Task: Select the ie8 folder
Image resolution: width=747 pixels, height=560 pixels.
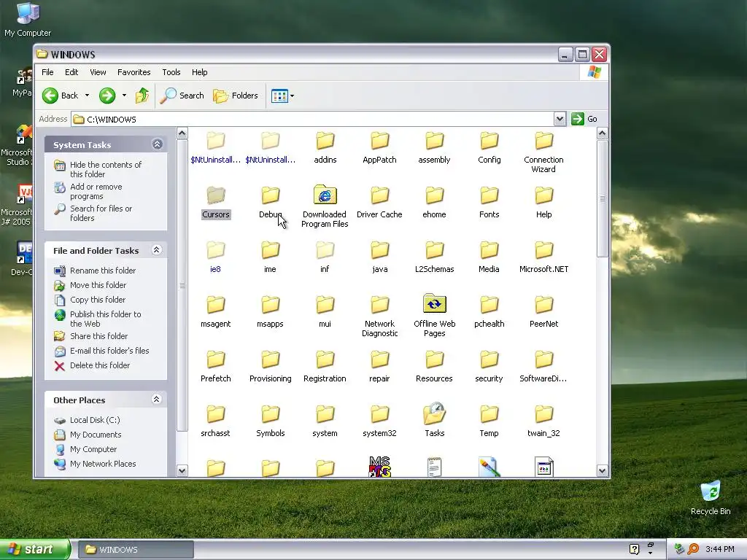Action: [x=215, y=257]
